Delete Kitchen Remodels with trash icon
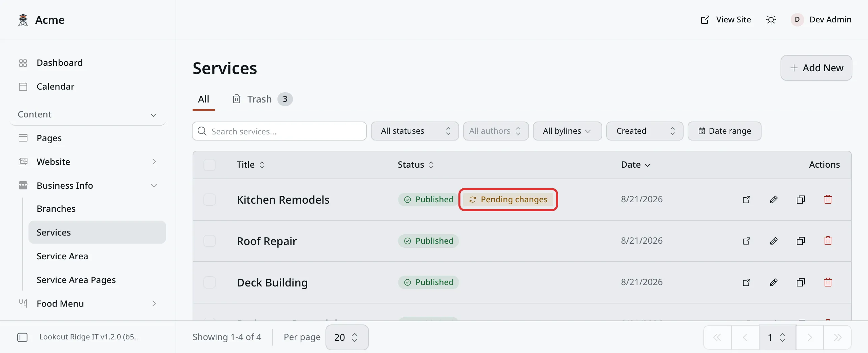 (x=828, y=200)
